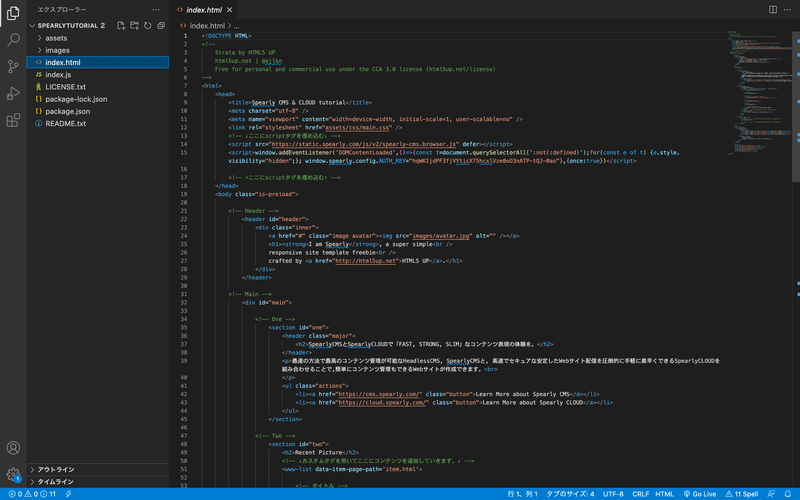Select index.html in file explorer

(x=98, y=62)
